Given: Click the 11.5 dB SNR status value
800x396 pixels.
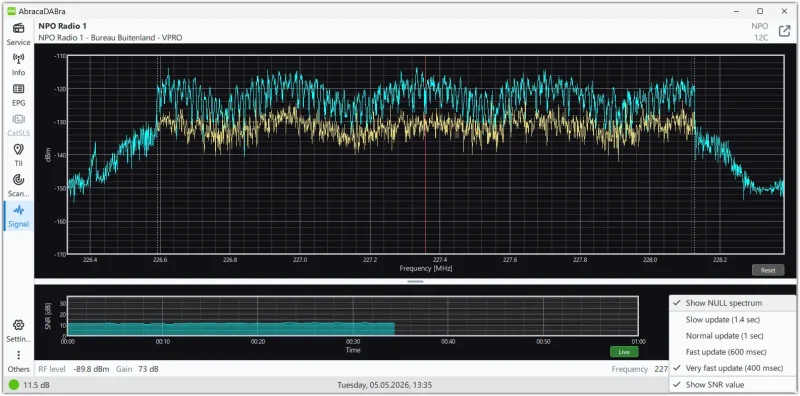Looking at the screenshot, I should tap(37, 385).
